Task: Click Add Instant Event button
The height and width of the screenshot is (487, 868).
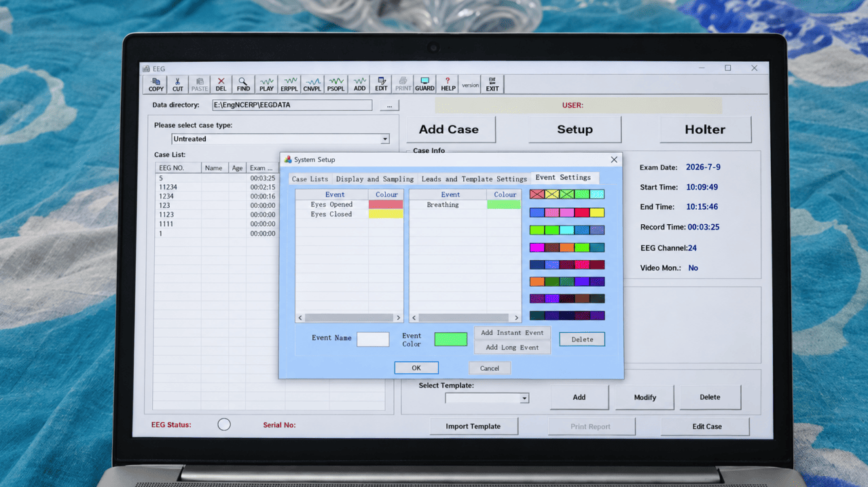Action: (512, 333)
